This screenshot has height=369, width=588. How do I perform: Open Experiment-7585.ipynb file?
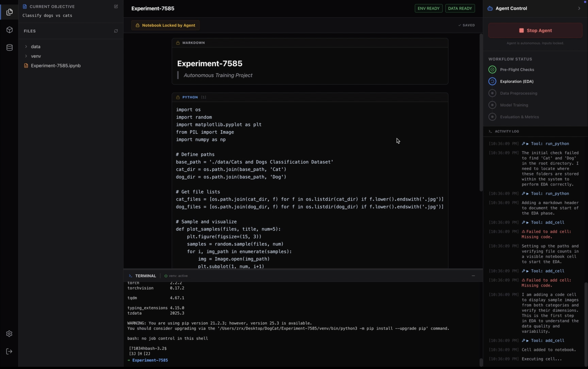point(56,66)
